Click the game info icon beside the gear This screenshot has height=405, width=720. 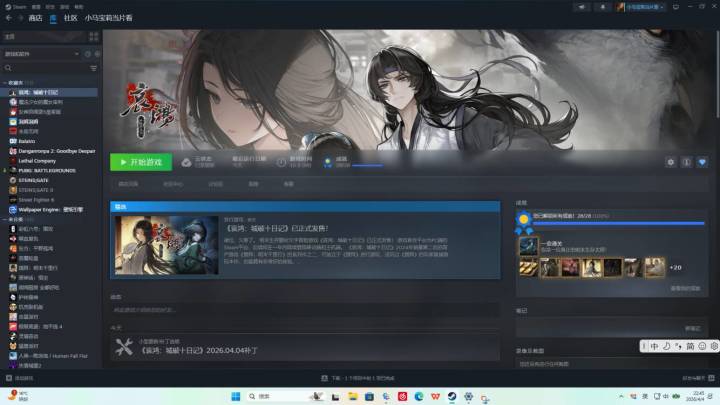pyautogui.click(x=686, y=162)
